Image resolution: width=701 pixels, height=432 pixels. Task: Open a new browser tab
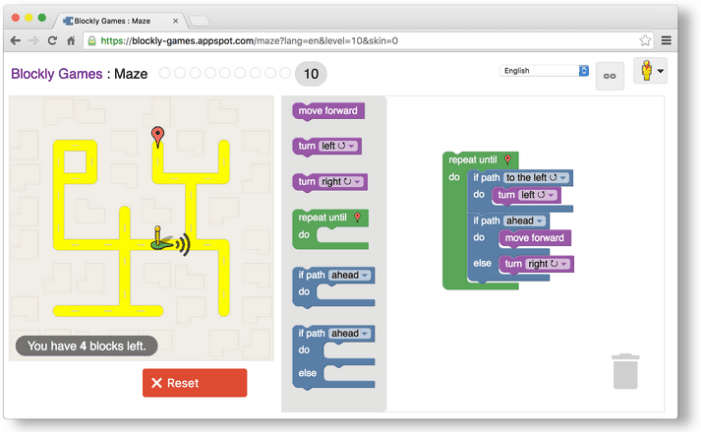pyautogui.click(x=199, y=20)
